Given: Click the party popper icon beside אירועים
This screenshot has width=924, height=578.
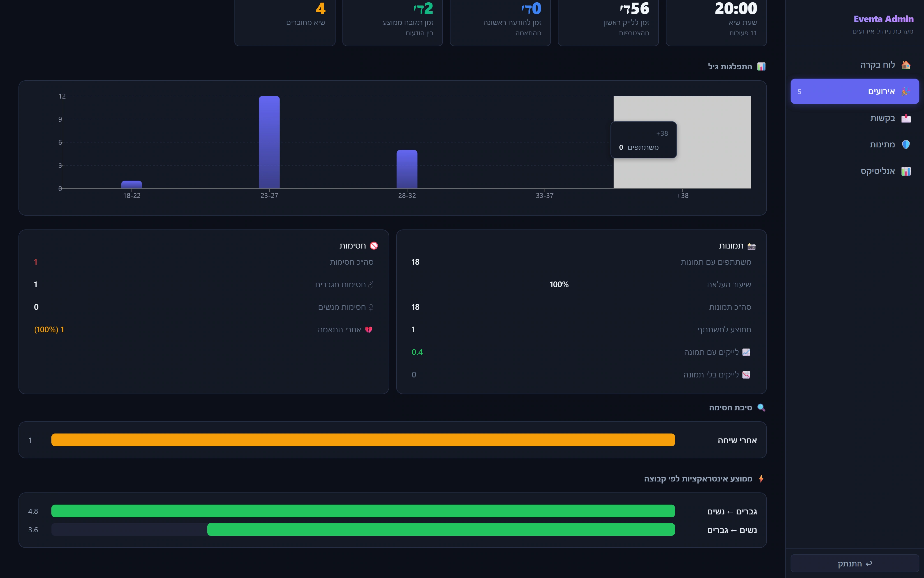Looking at the screenshot, I should 906,91.
